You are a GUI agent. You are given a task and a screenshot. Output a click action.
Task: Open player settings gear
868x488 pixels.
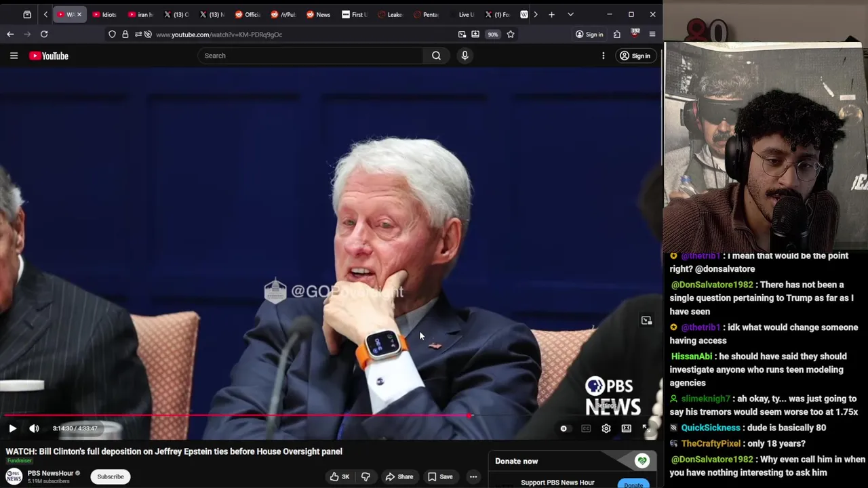606,428
